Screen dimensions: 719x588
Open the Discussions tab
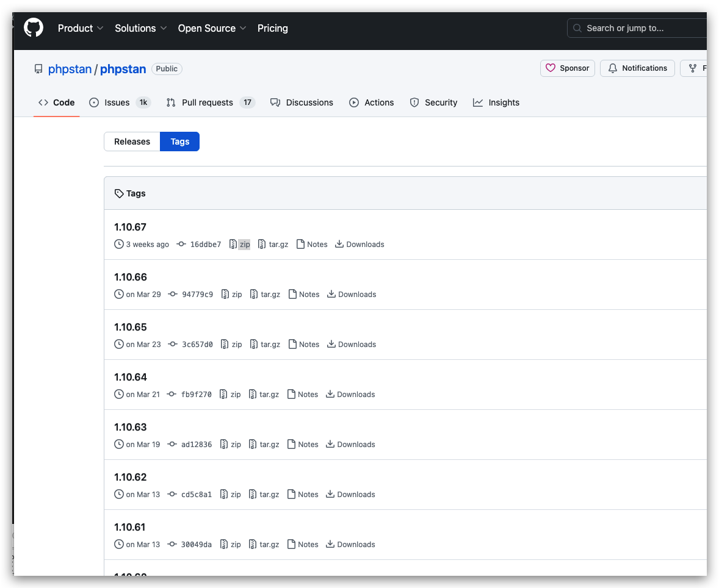302,102
